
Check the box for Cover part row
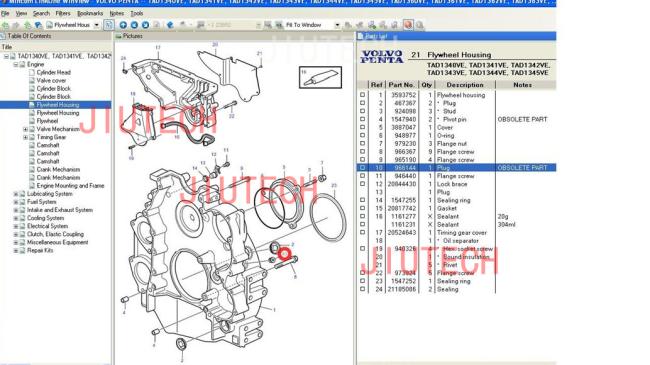coord(363,127)
